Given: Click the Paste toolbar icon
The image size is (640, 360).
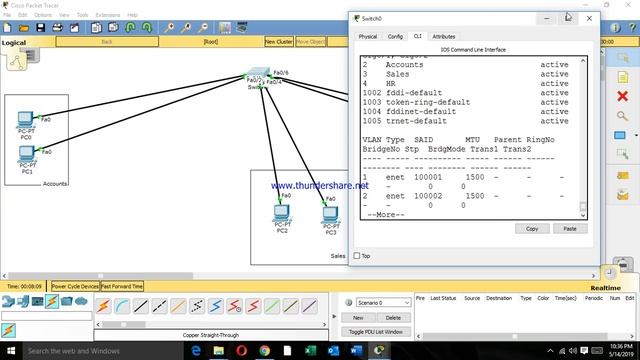Looking at the screenshot, I should coord(113,28).
